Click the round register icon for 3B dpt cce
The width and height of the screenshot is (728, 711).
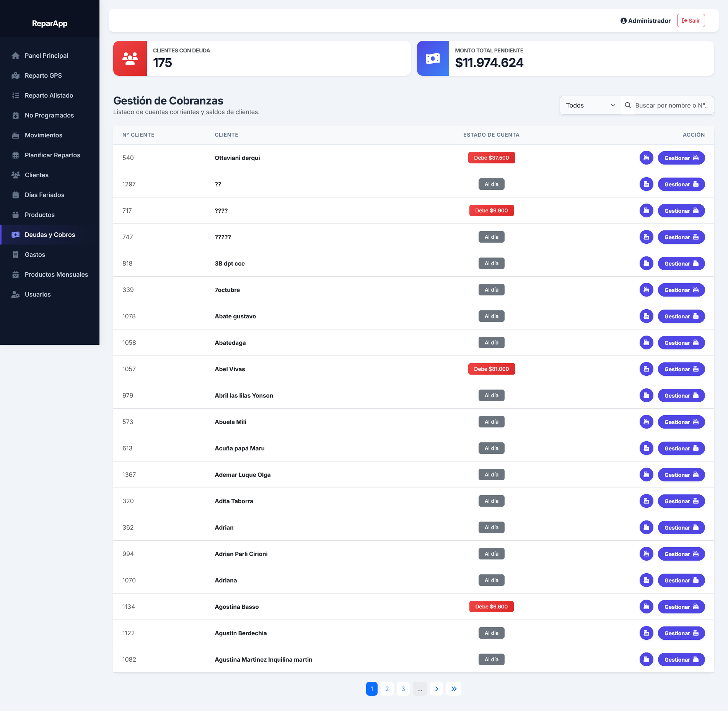pyautogui.click(x=646, y=263)
